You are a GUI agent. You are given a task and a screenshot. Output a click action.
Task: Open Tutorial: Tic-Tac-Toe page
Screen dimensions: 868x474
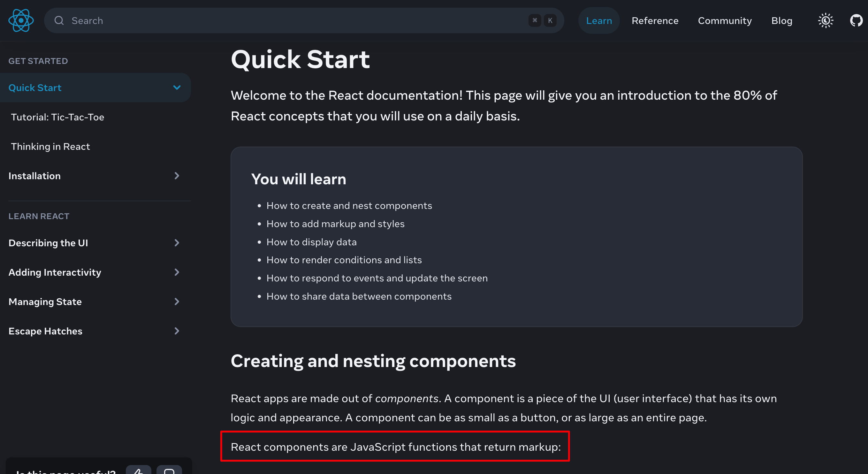click(x=57, y=117)
